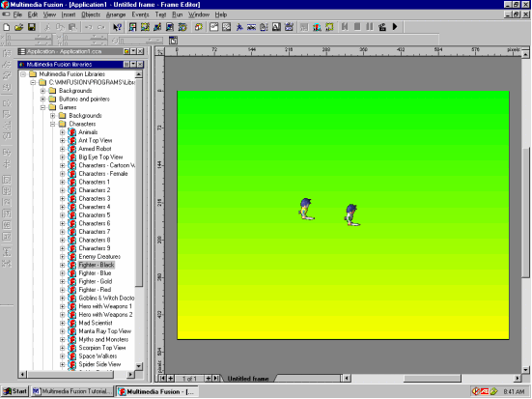The width and height of the screenshot is (532, 399).
Task: Collapse the Characters folder
Action: point(53,124)
